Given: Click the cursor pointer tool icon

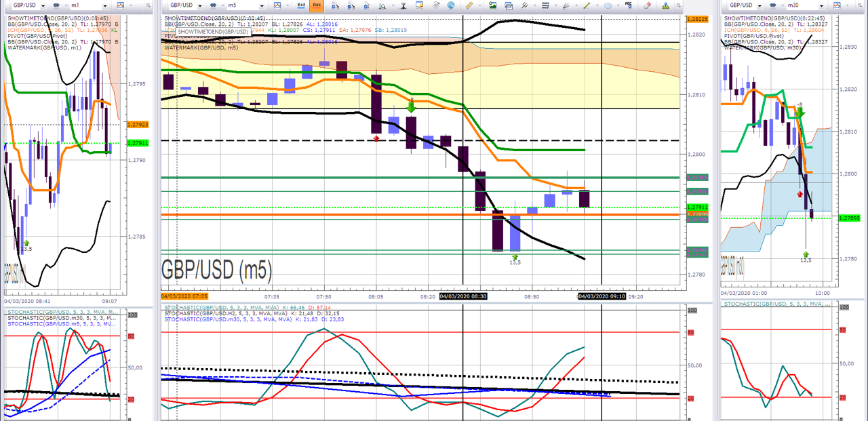Looking at the screenshot, I should click(x=366, y=5).
